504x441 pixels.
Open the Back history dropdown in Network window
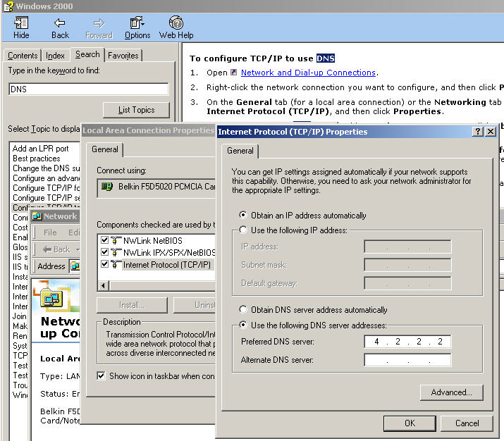[78, 249]
